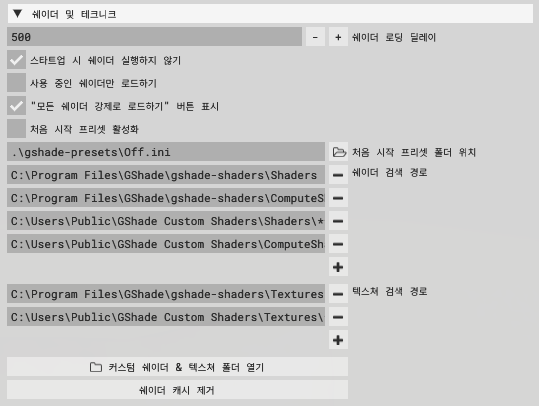
Task: Click Custom Shaders\ComputeSh path field
Action: 166,244
